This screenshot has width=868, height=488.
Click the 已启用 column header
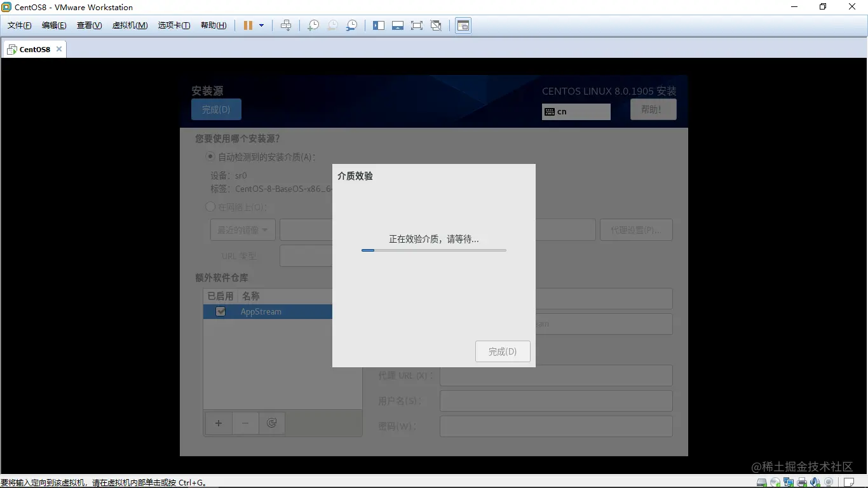click(220, 296)
